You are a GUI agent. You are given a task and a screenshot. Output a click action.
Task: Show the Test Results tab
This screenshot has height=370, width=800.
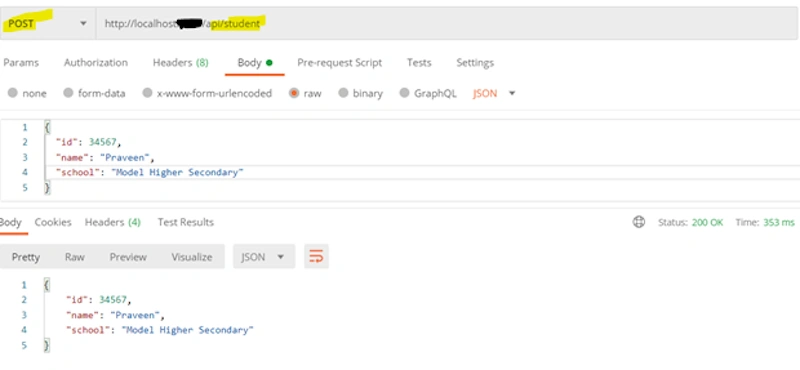(x=186, y=222)
